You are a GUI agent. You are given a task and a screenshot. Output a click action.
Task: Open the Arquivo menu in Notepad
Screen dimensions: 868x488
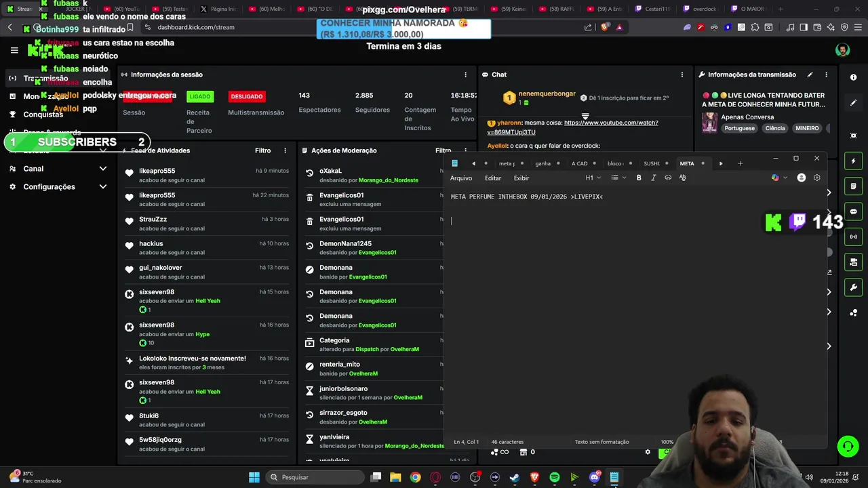461,178
